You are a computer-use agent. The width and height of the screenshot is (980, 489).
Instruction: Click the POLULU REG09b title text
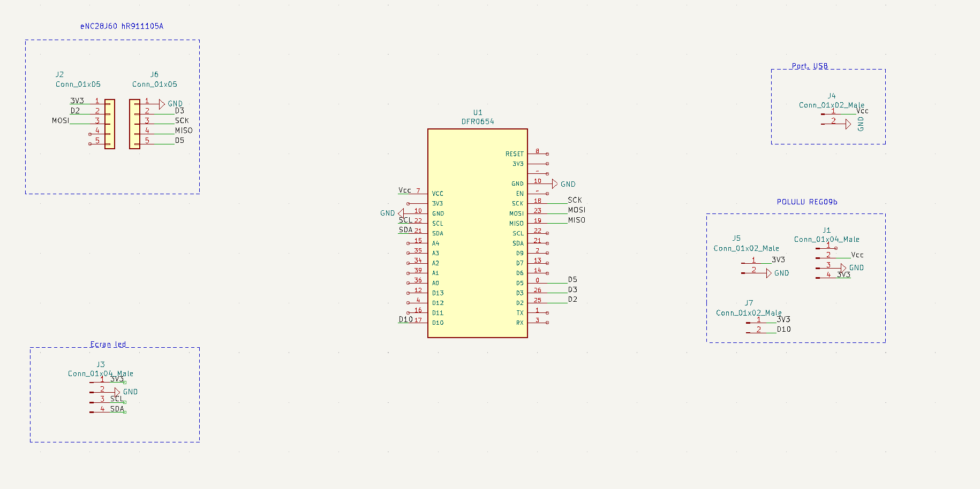[807, 202]
